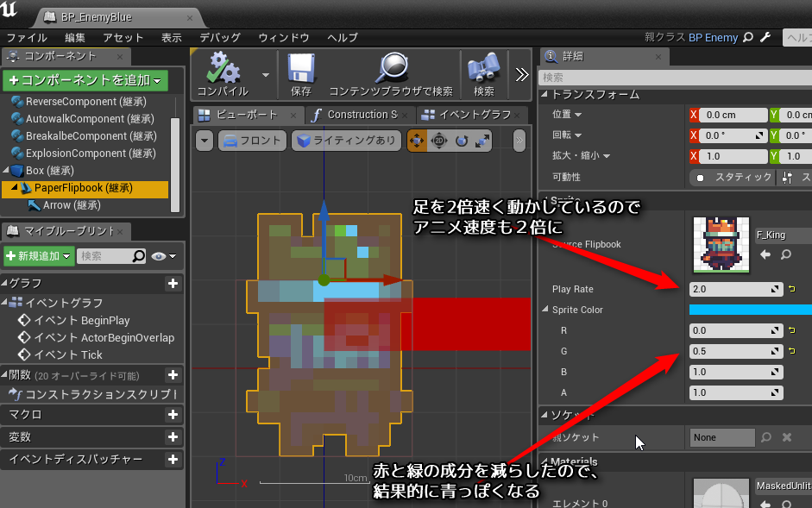Switch to the Construction Script tab
812x508 pixels.
[x=362, y=115]
